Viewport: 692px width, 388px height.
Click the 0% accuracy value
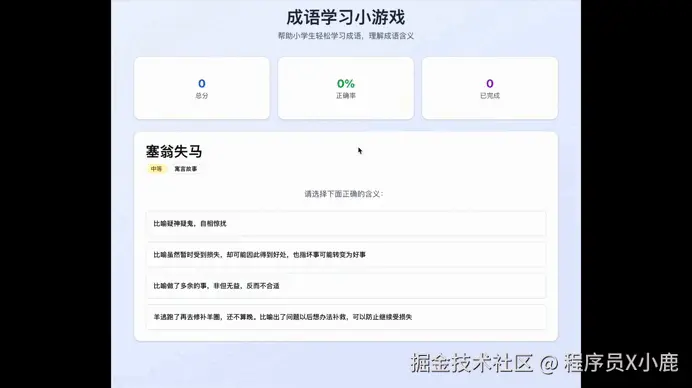[346, 83]
